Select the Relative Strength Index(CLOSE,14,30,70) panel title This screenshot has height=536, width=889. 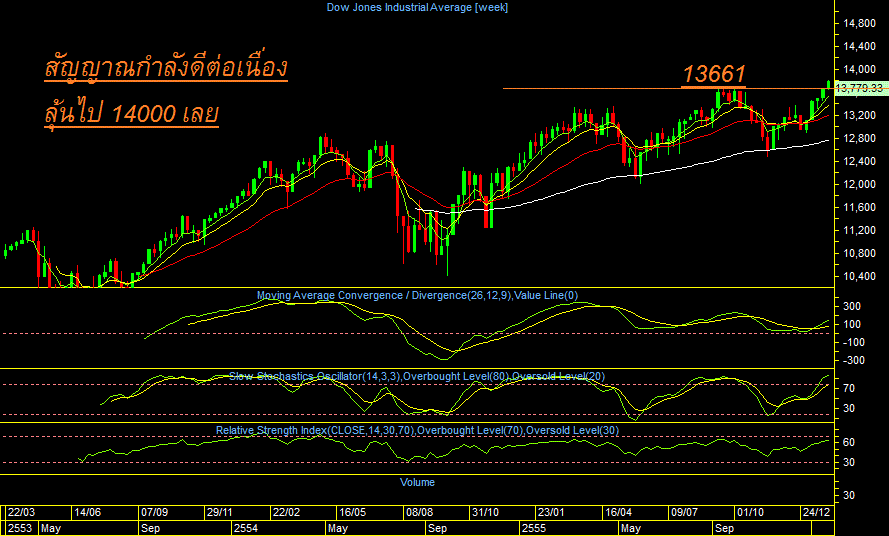pyautogui.click(x=315, y=431)
